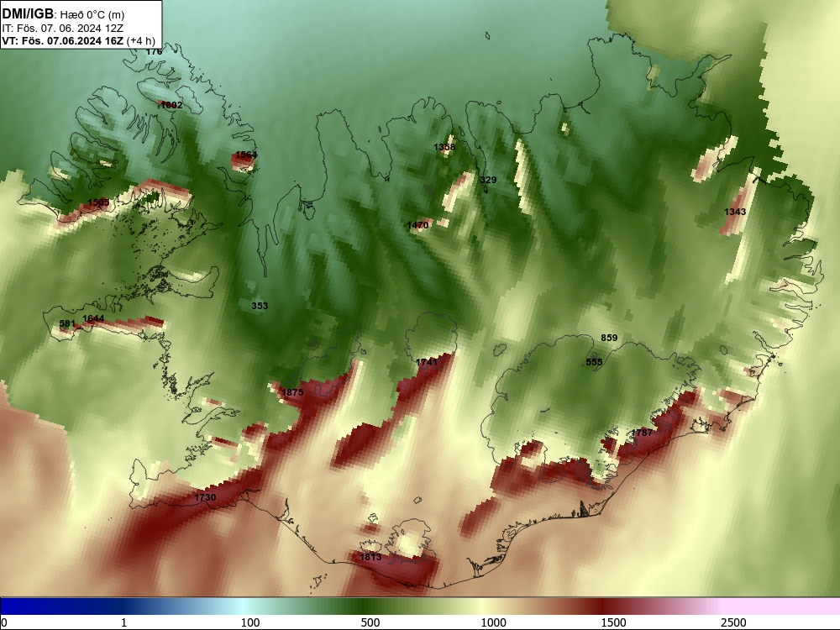The height and width of the screenshot is (630, 840).
Task: Click the color scale label 500
Action: coord(370,622)
